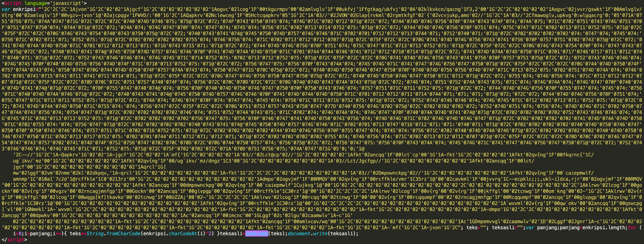
Task: Click the teksasli="" initialization statement
Action: (508, 228)
